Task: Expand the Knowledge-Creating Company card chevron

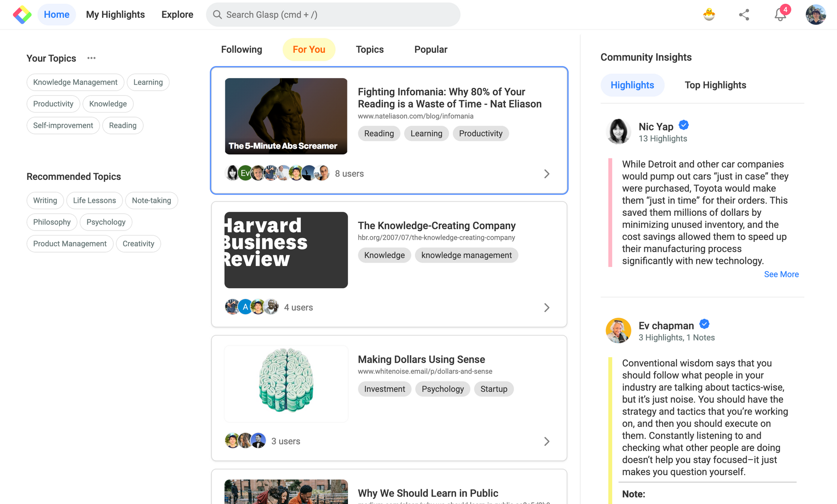Action: point(547,308)
